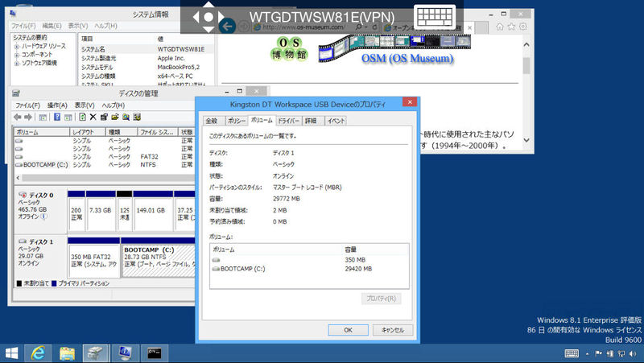This screenshot has height=363, width=644.
Task: Click last settings icon in Disk Management toolbar
Action: 137,117
